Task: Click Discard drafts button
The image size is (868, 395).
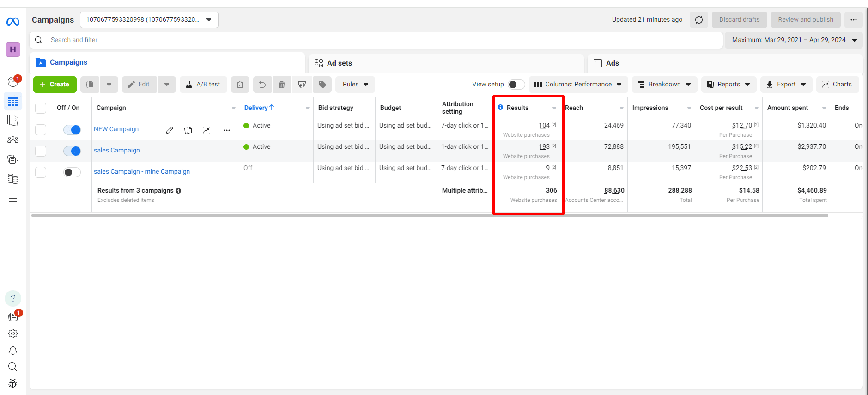Action: 739,20
